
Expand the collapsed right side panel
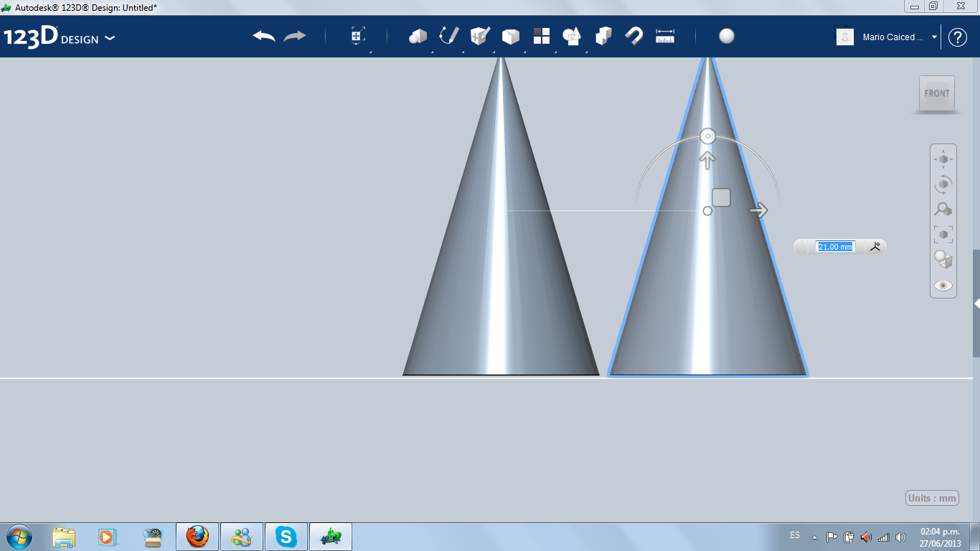coord(976,303)
